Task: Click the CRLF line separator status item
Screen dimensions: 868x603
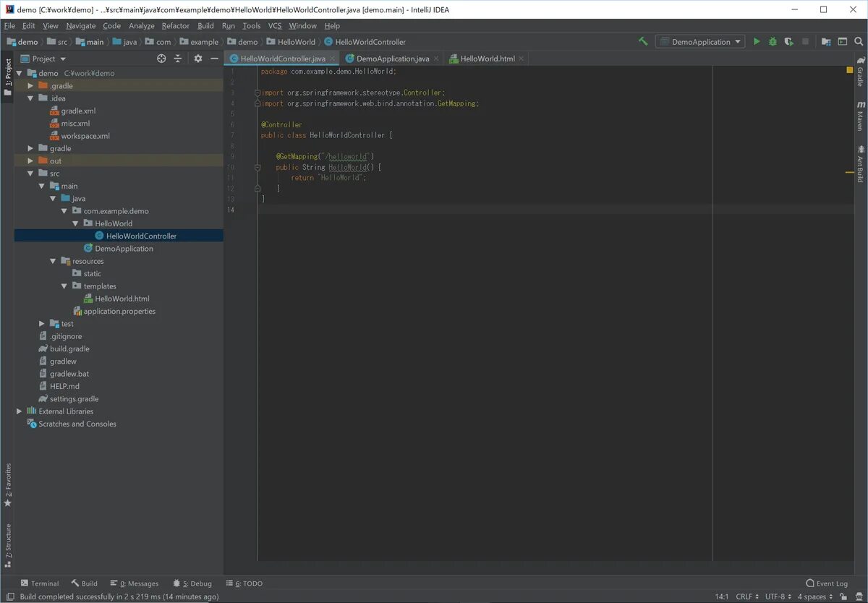Action: [x=748, y=596]
